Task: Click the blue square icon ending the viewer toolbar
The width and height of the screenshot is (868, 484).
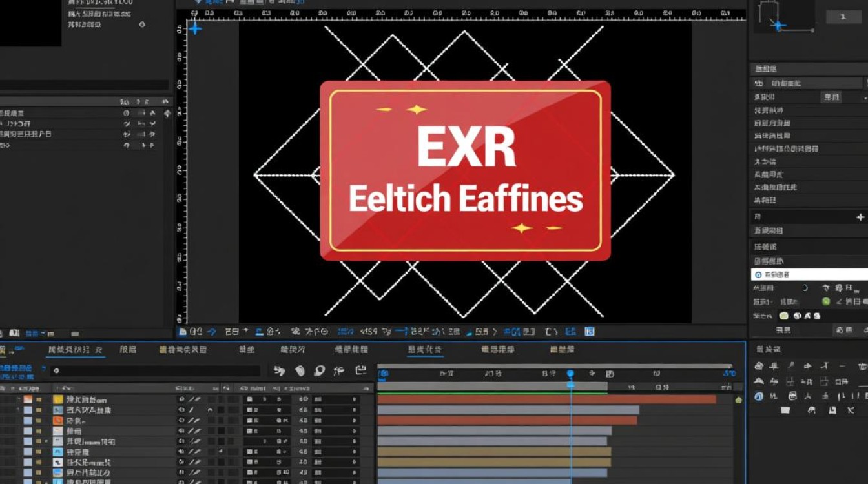Action: click(589, 332)
